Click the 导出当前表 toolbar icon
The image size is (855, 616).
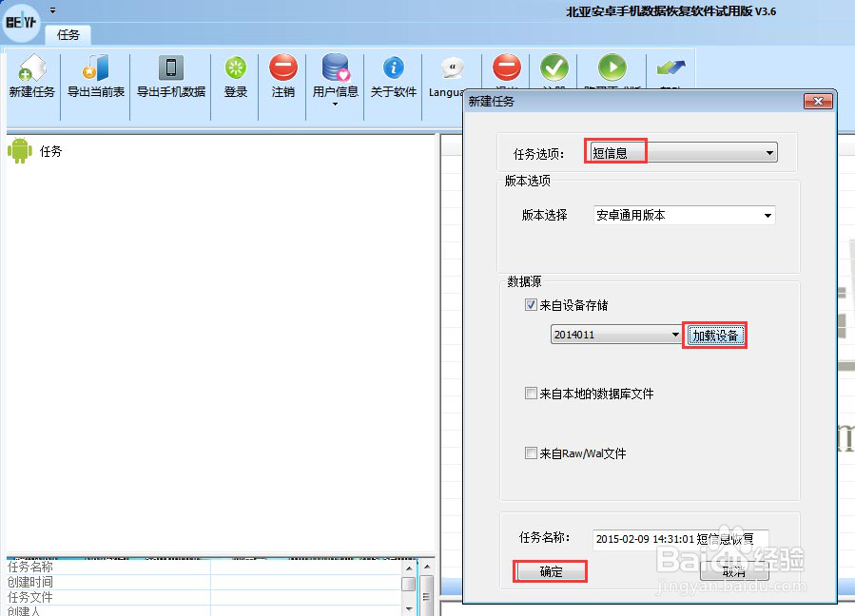pos(96,68)
